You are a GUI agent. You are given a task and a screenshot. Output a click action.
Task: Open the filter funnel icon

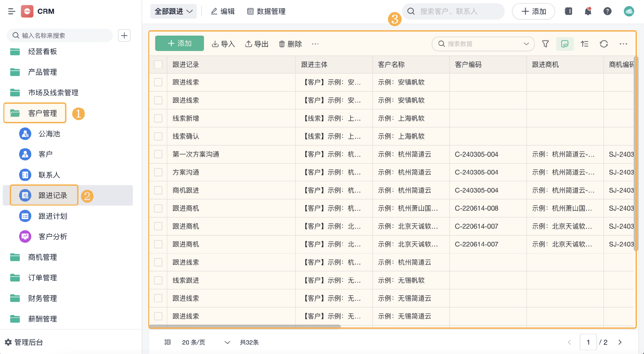click(x=545, y=44)
